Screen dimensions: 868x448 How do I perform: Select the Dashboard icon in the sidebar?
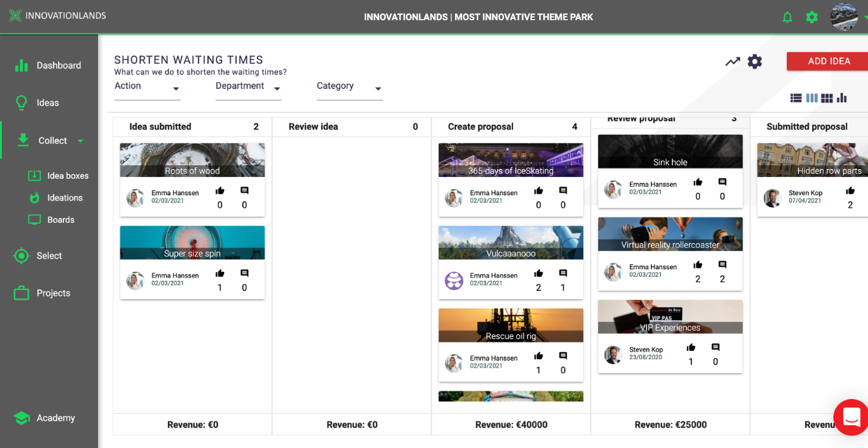point(22,65)
